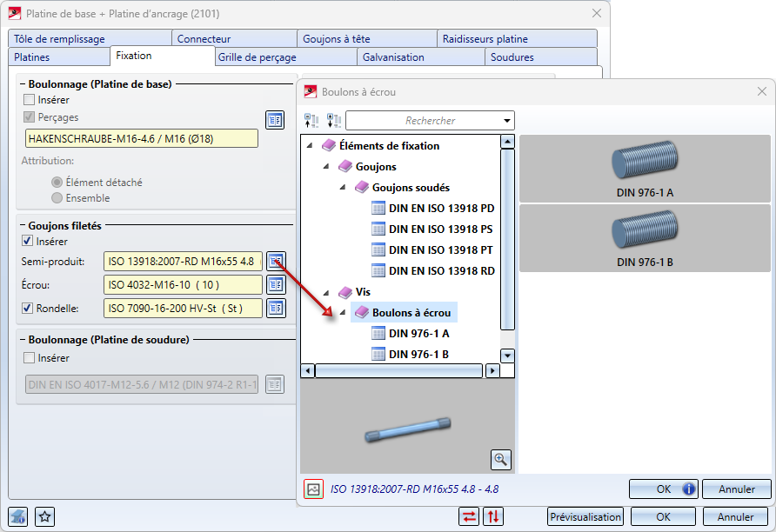Click OK in the Platine de base dialog

coord(663,516)
